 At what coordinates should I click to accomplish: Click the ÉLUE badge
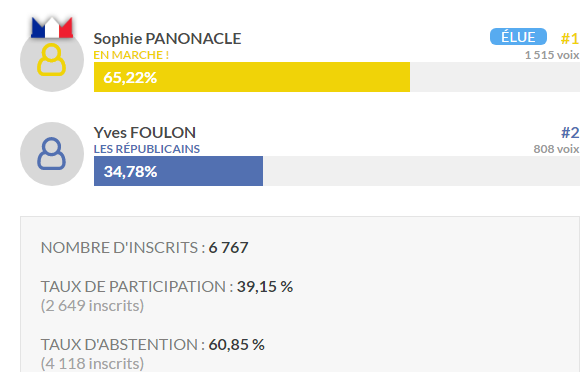(518, 37)
